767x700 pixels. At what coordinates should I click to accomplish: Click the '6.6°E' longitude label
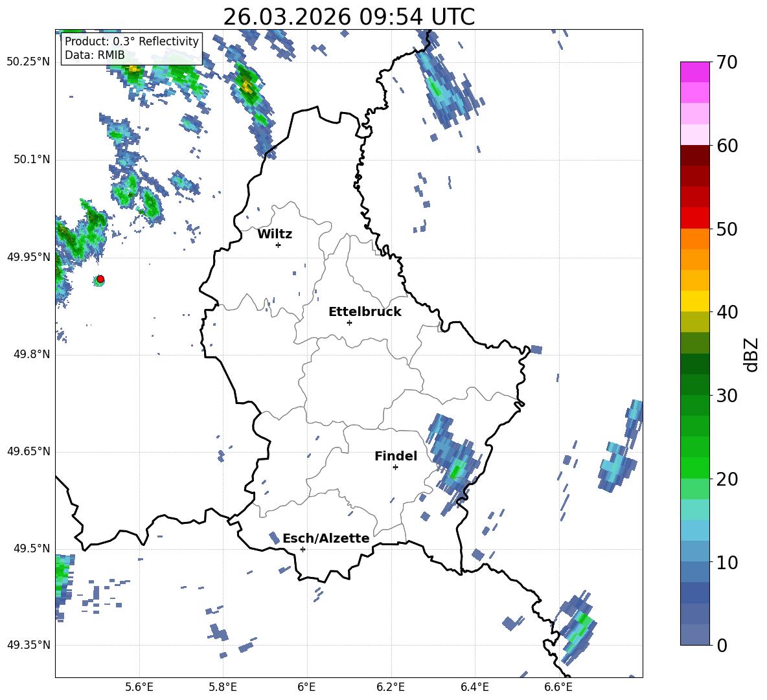click(x=558, y=687)
